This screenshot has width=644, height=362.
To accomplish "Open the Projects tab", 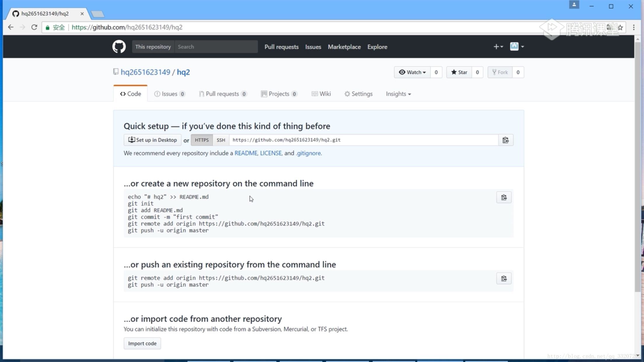I will [279, 94].
